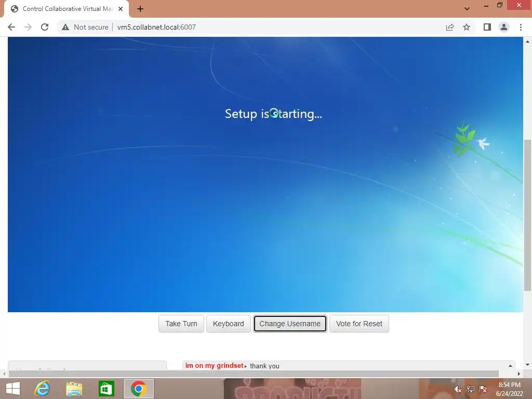Bookmark this page with the star icon

[467, 27]
